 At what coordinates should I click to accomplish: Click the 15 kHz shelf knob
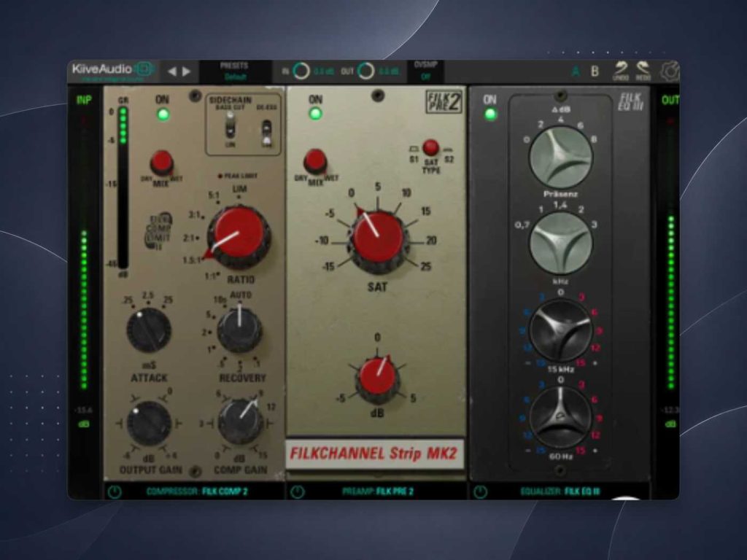[561, 331]
